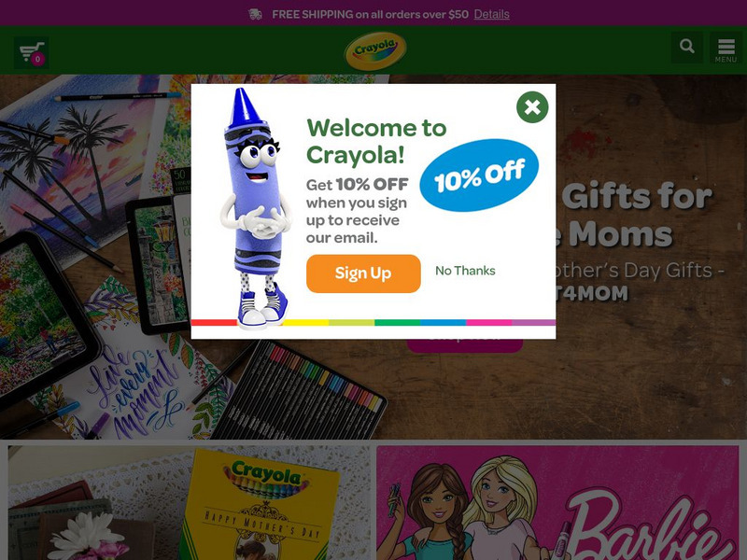This screenshot has width=747, height=560.
Task: Click the Gifts for Moms hero heading
Action: [x=634, y=216]
